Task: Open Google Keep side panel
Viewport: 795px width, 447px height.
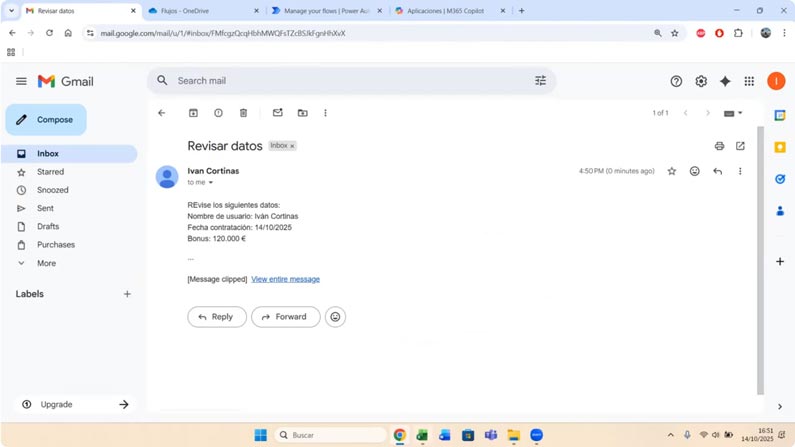Action: pyautogui.click(x=780, y=147)
